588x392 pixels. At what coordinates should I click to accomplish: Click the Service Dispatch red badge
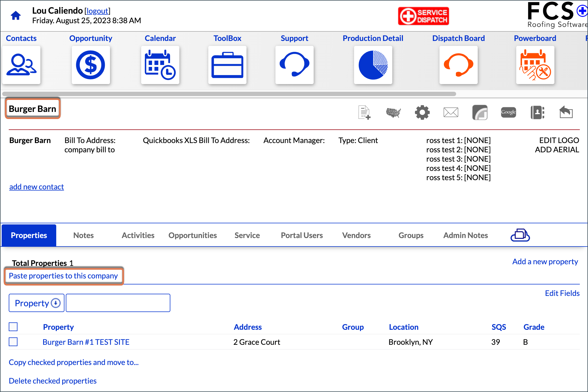click(423, 16)
